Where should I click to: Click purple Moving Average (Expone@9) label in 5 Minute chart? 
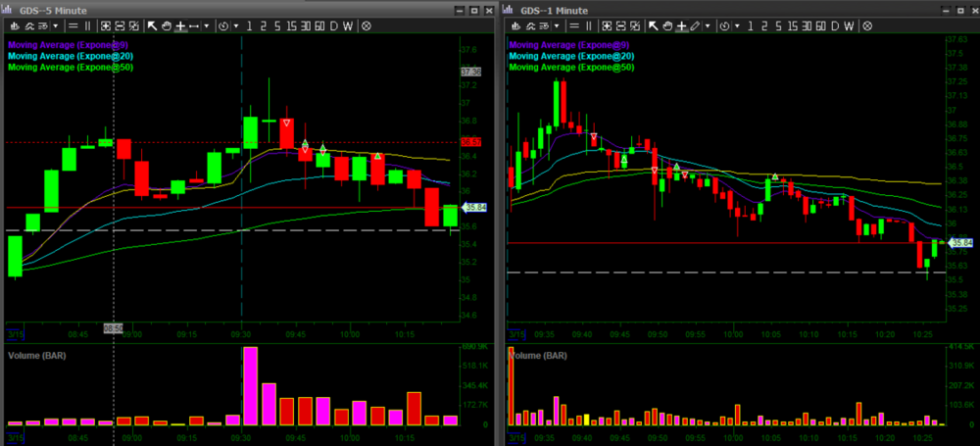click(x=71, y=44)
